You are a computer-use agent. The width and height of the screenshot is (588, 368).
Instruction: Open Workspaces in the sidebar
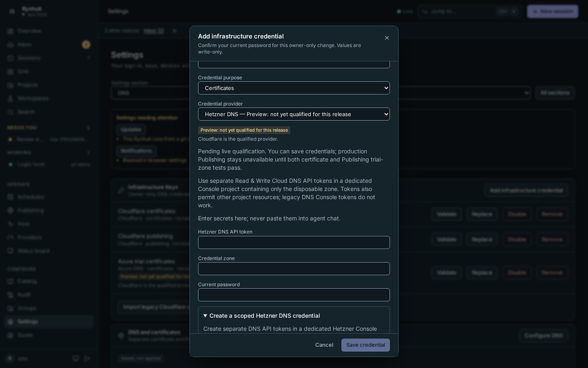tap(49, 99)
